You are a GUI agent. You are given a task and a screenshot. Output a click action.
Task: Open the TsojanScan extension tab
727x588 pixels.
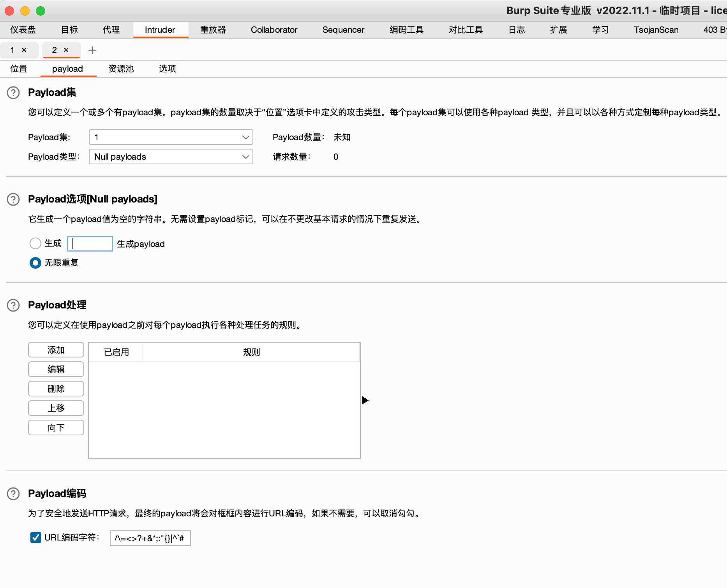coord(656,30)
